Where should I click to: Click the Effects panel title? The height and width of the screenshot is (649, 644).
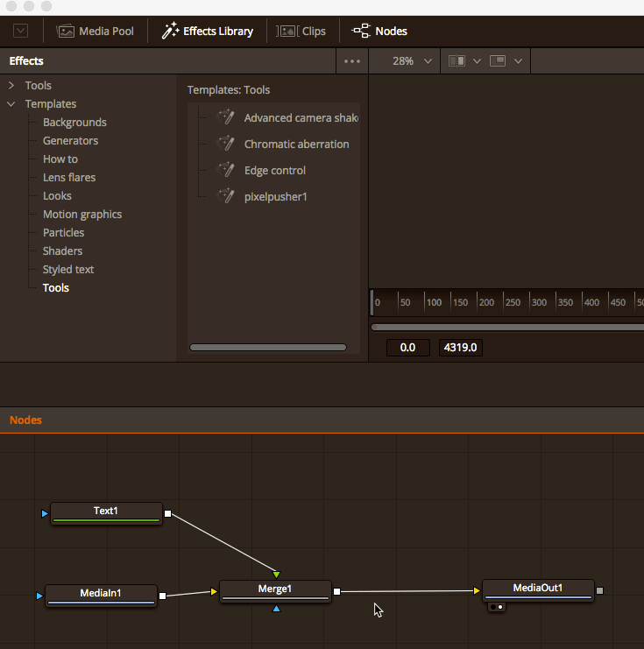click(26, 60)
